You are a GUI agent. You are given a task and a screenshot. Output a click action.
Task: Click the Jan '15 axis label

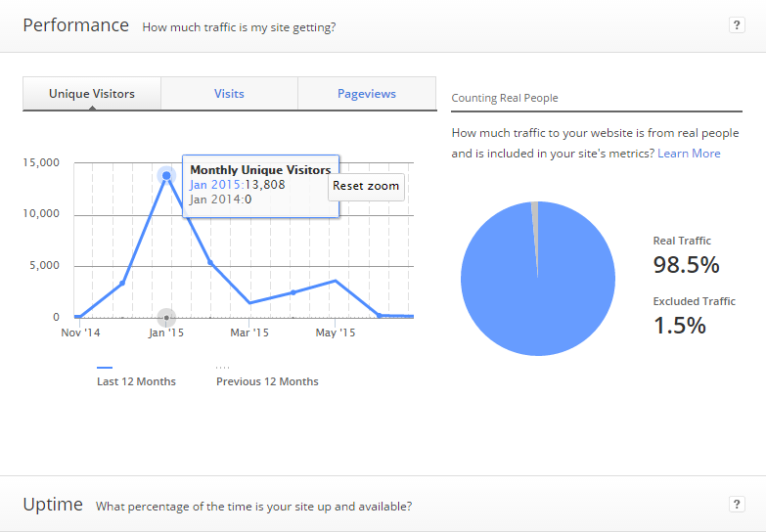pyautogui.click(x=166, y=332)
